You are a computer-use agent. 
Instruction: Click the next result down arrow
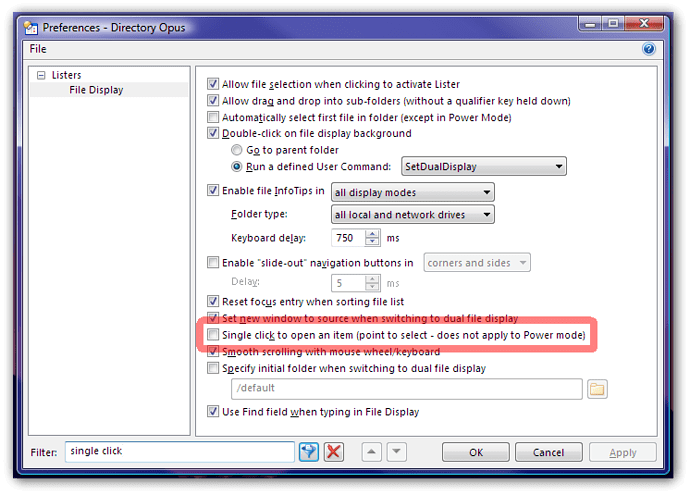[396, 452]
